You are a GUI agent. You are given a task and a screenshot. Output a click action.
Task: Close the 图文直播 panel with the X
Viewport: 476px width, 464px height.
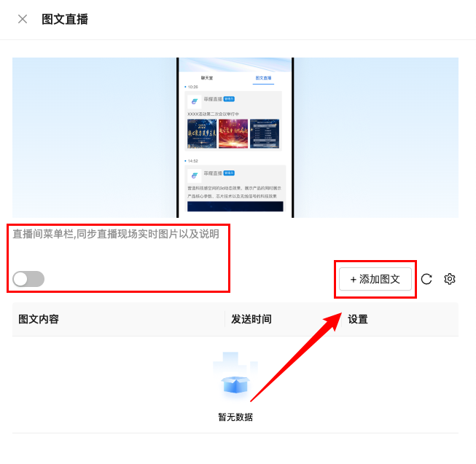pos(23,19)
